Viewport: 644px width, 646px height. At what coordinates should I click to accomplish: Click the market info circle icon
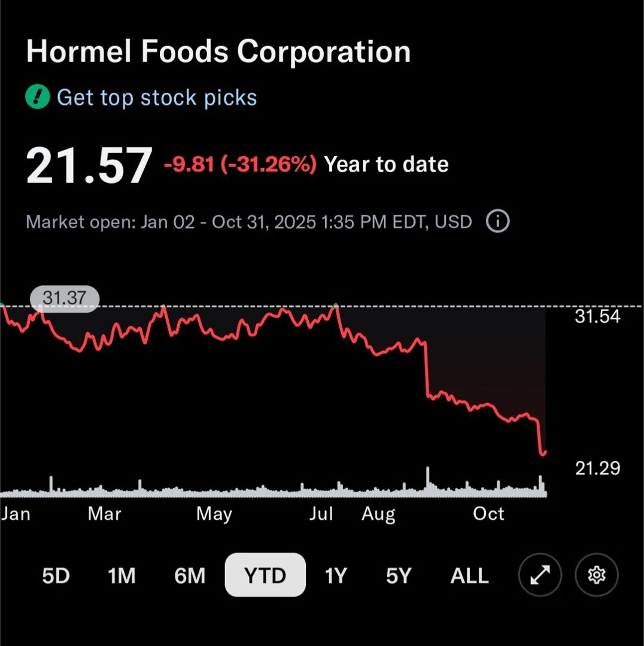click(497, 222)
